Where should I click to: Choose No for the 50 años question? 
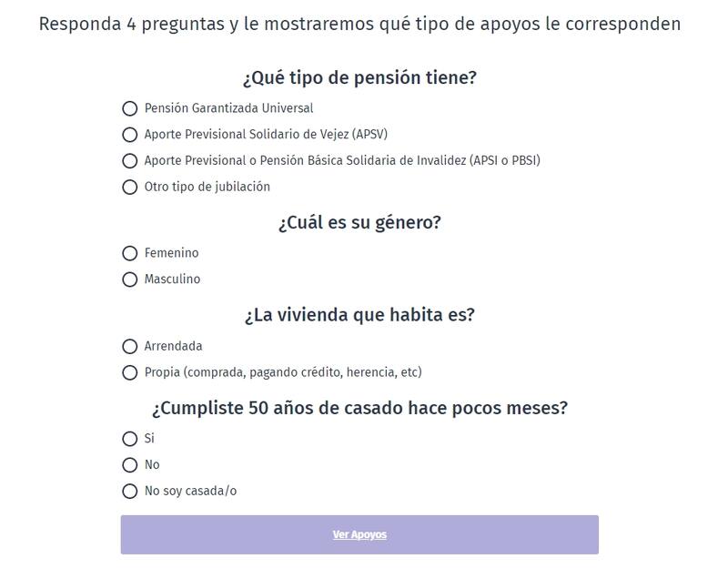click(129, 465)
